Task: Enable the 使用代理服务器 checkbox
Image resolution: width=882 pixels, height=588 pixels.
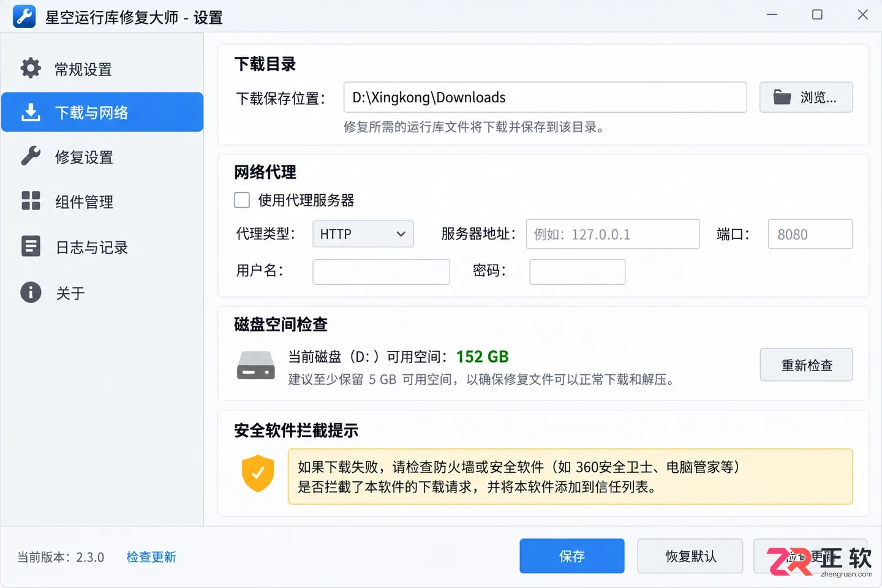Action: [242, 200]
